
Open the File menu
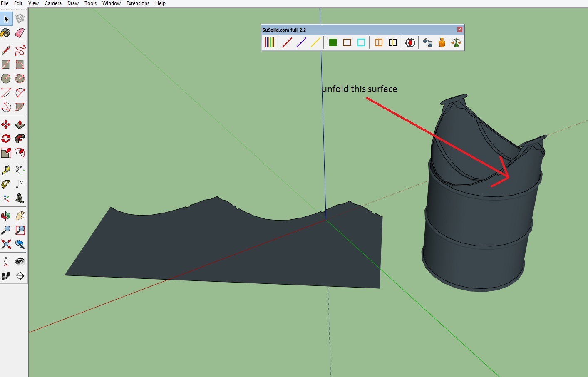coord(5,3)
